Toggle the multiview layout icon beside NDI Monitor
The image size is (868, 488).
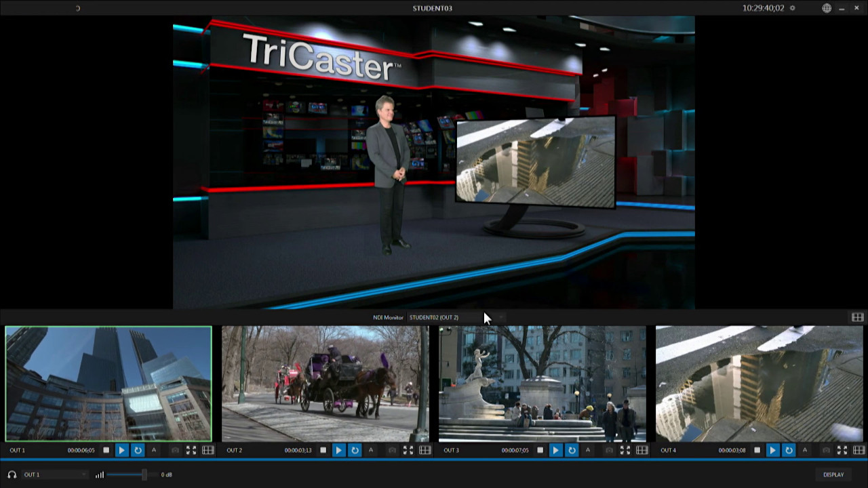point(858,317)
